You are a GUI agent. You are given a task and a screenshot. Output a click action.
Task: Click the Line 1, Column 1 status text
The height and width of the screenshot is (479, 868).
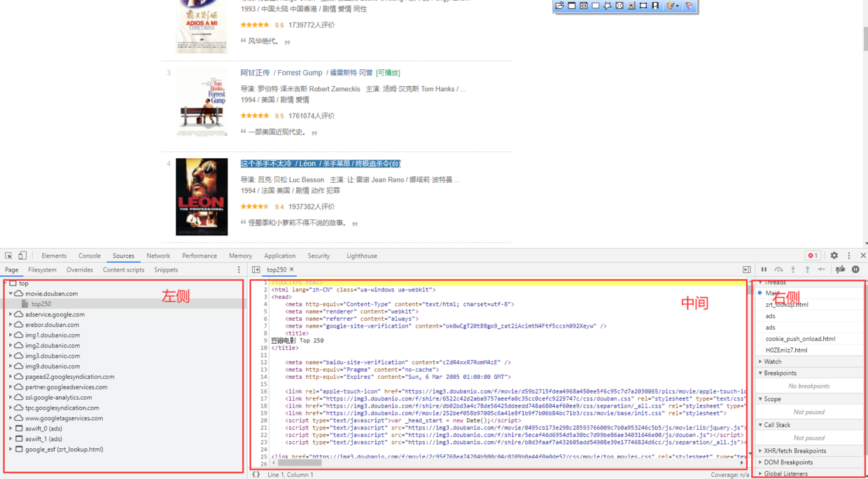click(290, 475)
